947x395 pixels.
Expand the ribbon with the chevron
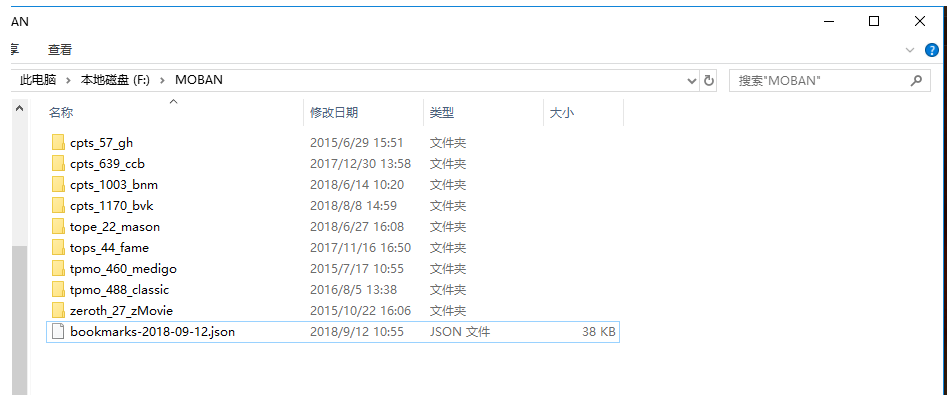910,50
